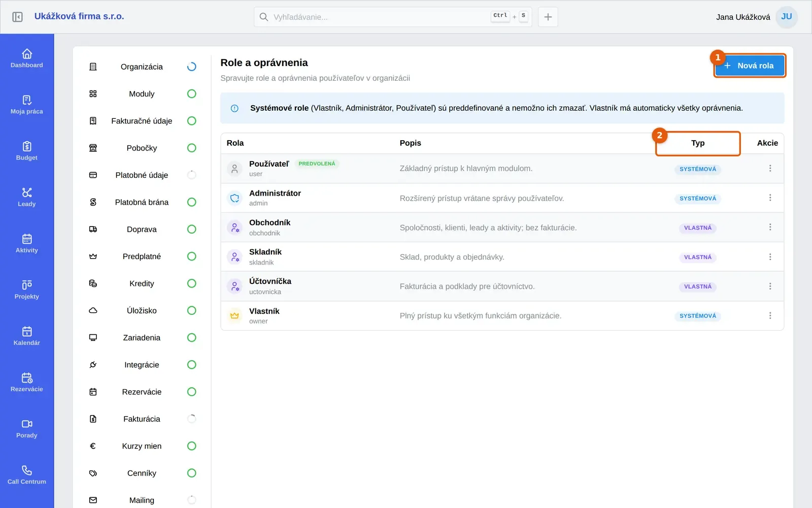Screen dimensions: 812x508
Task: Open the Organizácia settings item
Action: [x=142, y=67]
